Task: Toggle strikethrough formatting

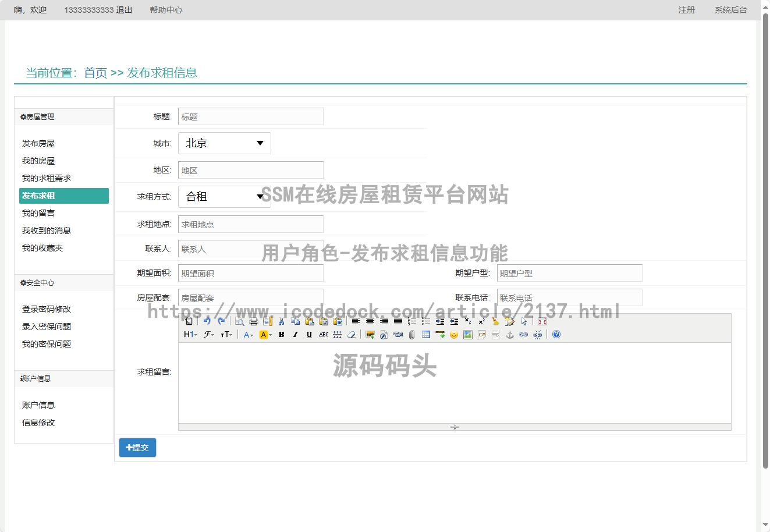Action: 324,335
